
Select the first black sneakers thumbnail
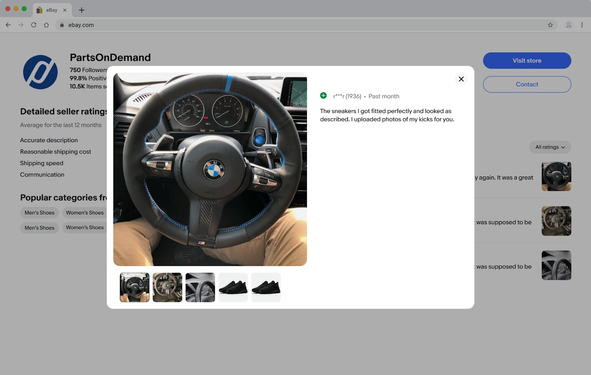pyautogui.click(x=233, y=287)
